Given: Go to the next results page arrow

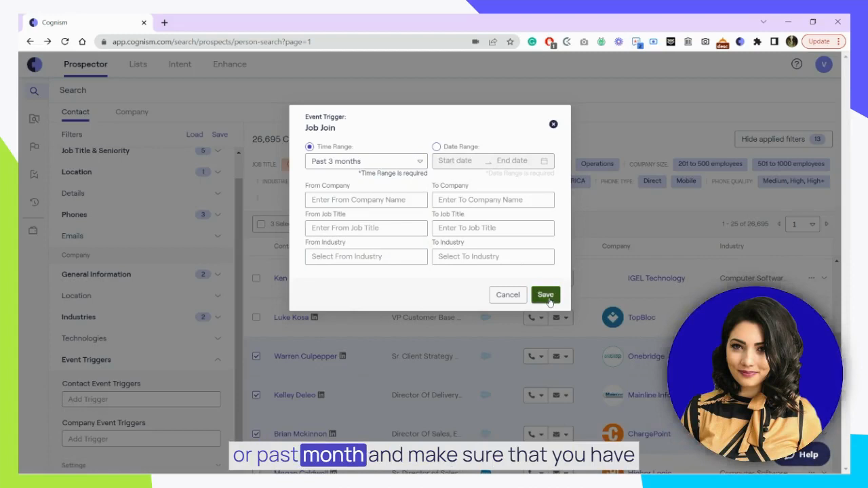Looking at the screenshot, I should (x=827, y=224).
